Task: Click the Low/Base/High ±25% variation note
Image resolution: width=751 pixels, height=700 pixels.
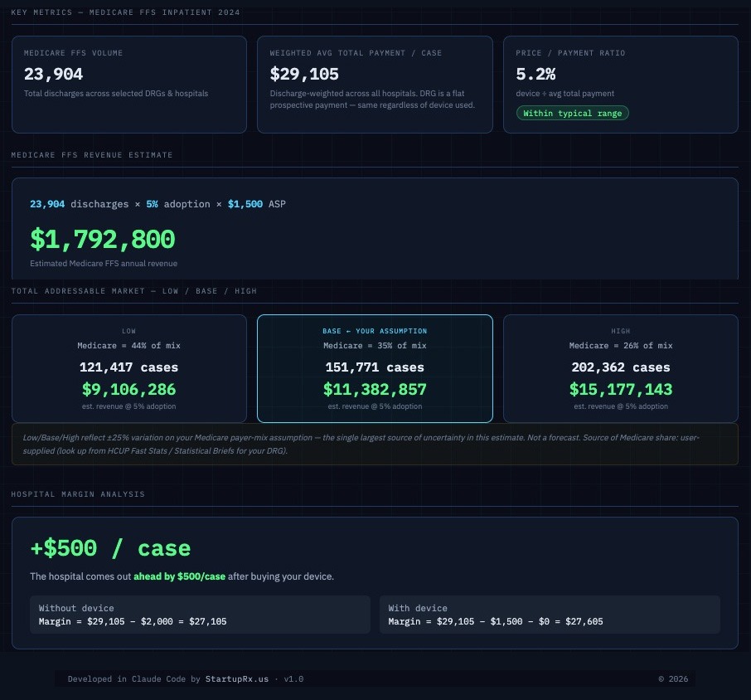Action: pyautogui.click(x=375, y=445)
